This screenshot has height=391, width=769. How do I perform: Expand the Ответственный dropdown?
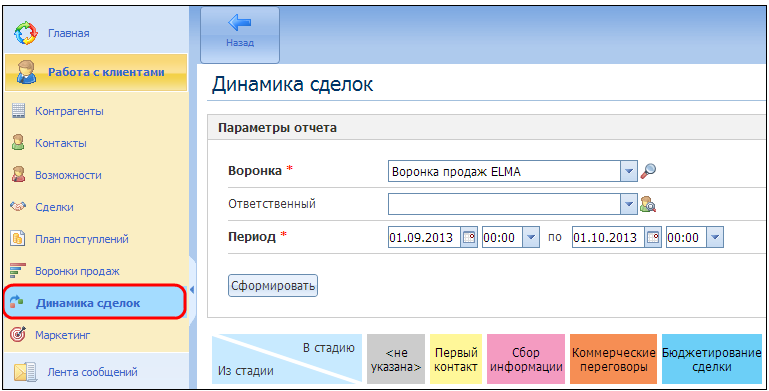[x=629, y=204]
